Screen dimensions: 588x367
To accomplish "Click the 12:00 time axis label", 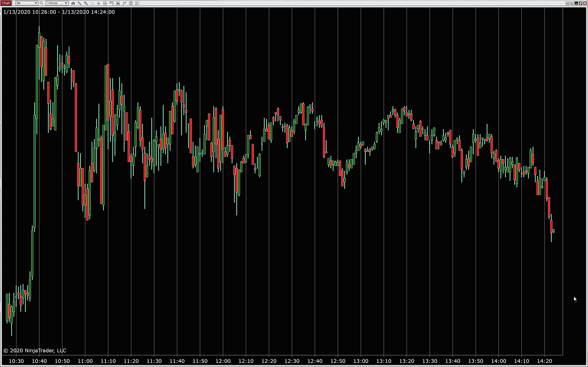I will pyautogui.click(x=223, y=361).
